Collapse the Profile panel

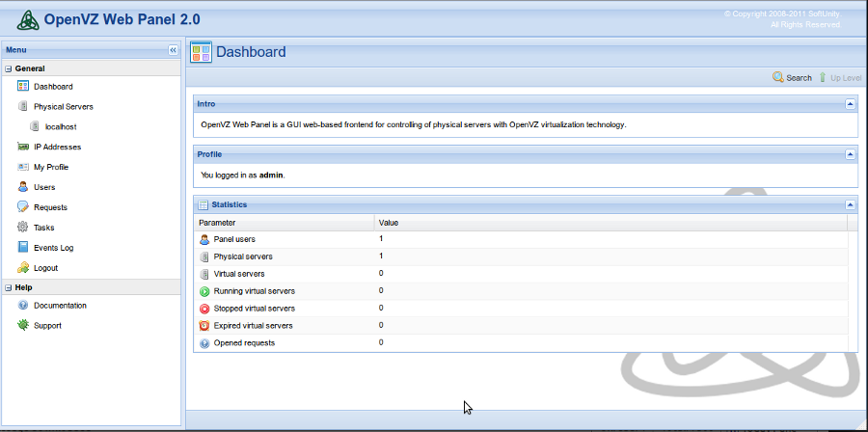point(851,154)
